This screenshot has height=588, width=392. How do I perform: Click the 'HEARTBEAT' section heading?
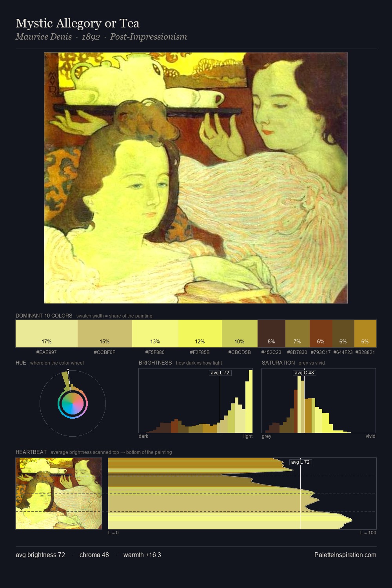point(31,452)
